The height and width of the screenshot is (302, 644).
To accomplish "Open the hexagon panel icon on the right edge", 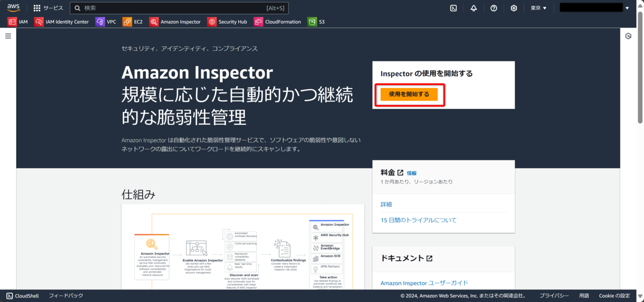I will point(628,36).
